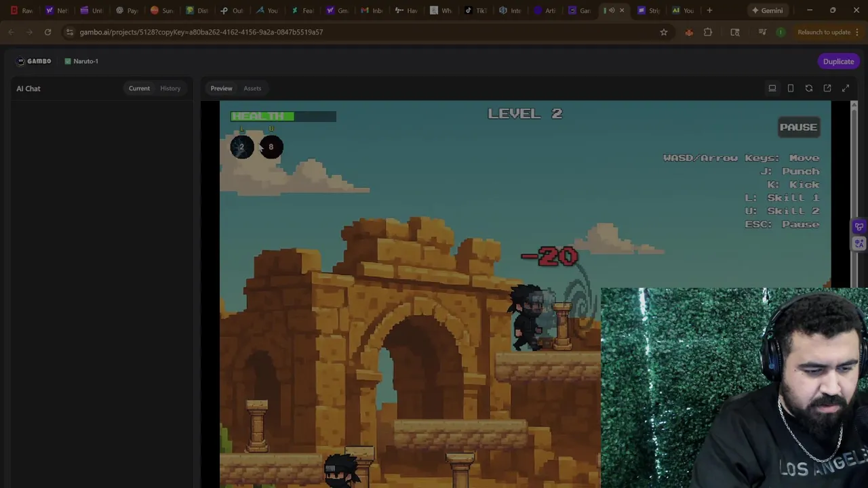Click the 'L: Skill 1' control hint
The width and height of the screenshot is (868, 488).
pos(782,197)
